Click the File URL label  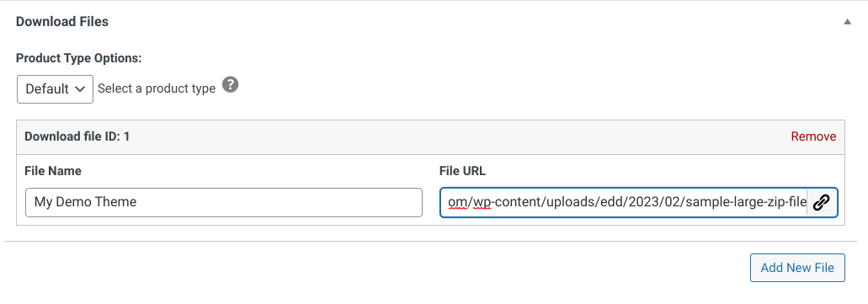tap(462, 171)
